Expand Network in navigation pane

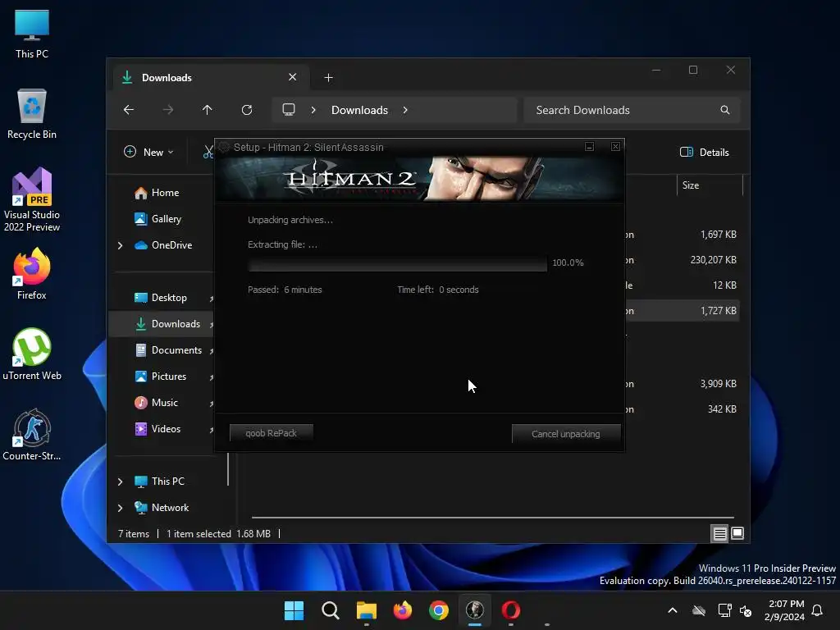click(120, 508)
